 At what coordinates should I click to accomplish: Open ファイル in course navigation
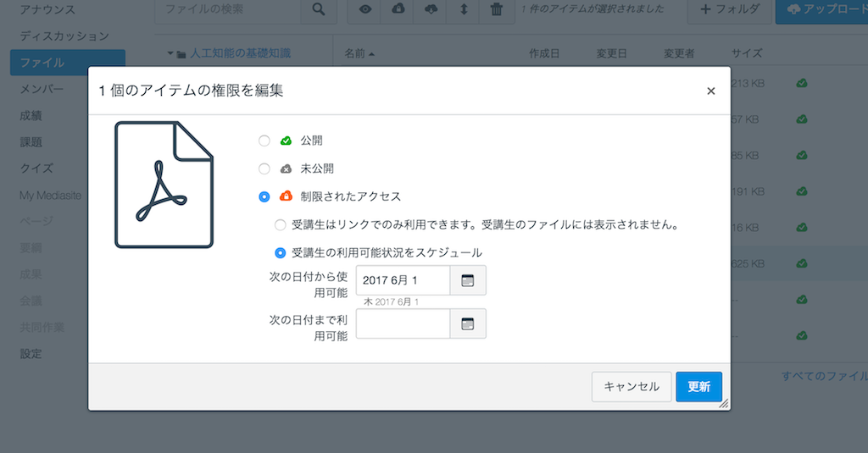[x=68, y=63]
